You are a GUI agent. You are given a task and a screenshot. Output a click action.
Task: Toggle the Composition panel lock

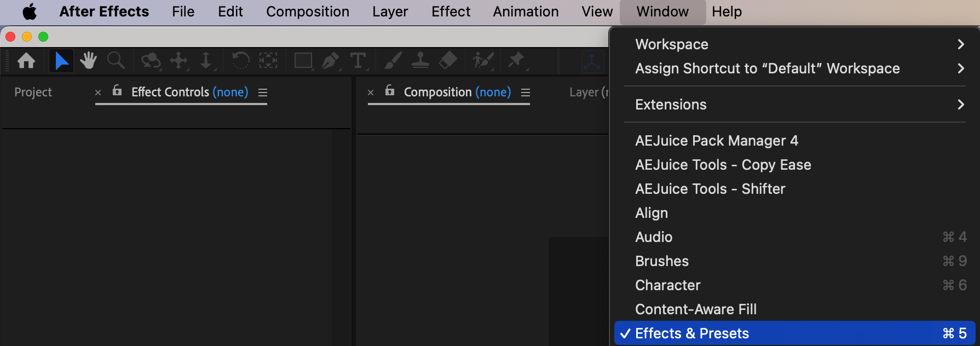click(x=390, y=90)
